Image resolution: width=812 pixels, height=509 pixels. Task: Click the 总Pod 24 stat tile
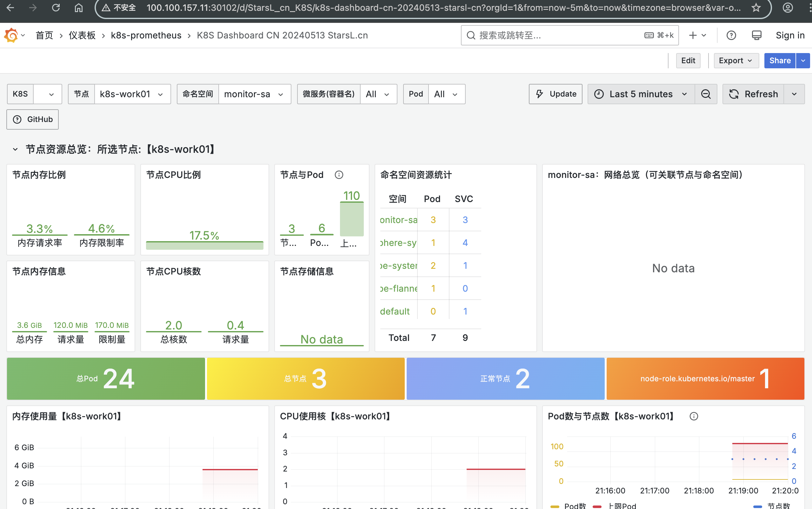[x=106, y=378]
